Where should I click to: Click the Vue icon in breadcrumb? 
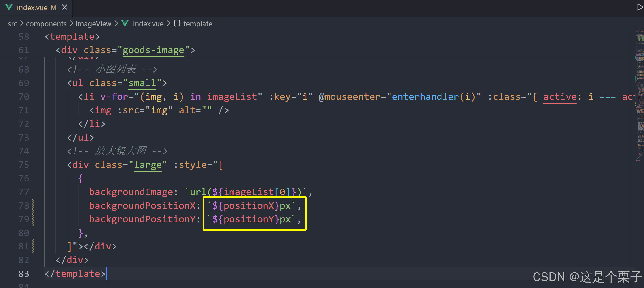[x=125, y=24]
